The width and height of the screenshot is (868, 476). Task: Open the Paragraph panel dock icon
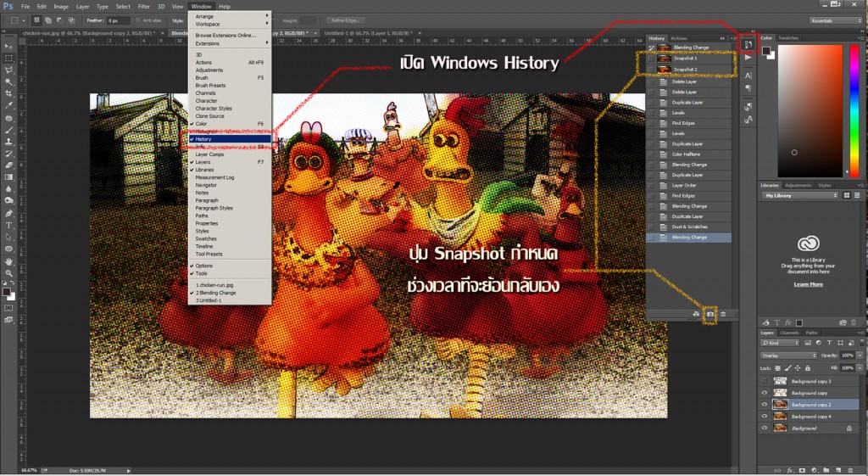tap(748, 88)
